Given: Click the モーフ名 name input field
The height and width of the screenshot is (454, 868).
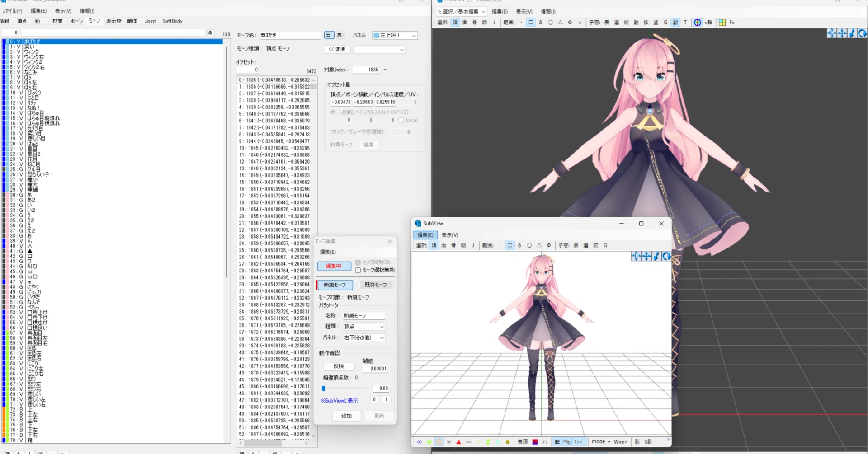Looking at the screenshot, I should pyautogui.click(x=290, y=35).
